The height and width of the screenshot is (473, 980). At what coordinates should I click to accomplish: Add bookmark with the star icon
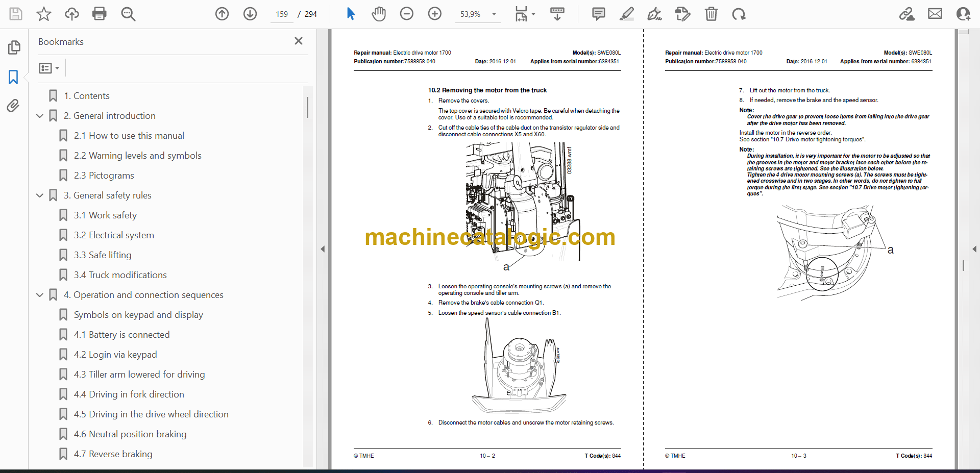44,14
